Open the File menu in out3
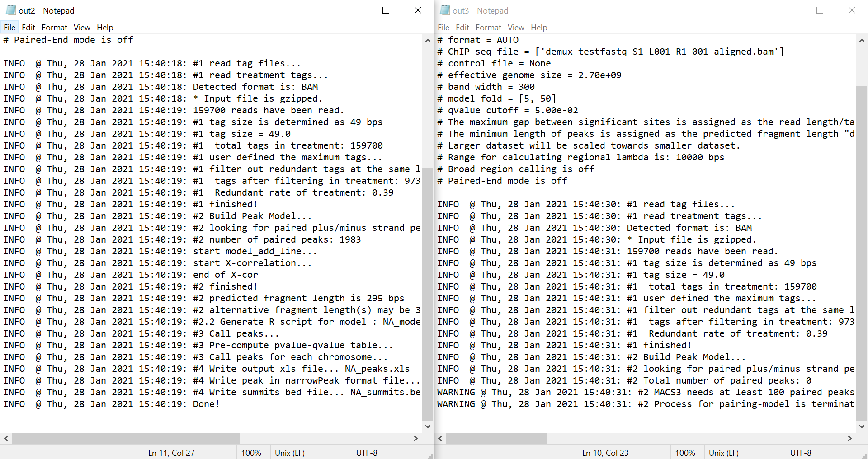868x459 pixels. coord(443,28)
